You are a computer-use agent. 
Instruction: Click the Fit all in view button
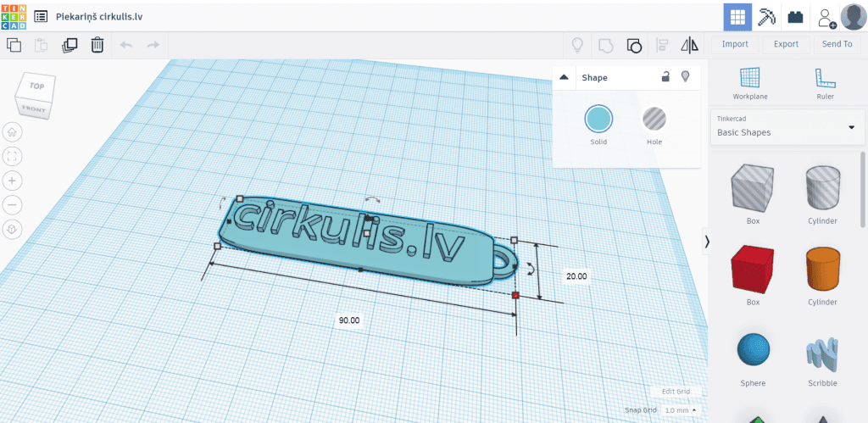[x=12, y=157]
